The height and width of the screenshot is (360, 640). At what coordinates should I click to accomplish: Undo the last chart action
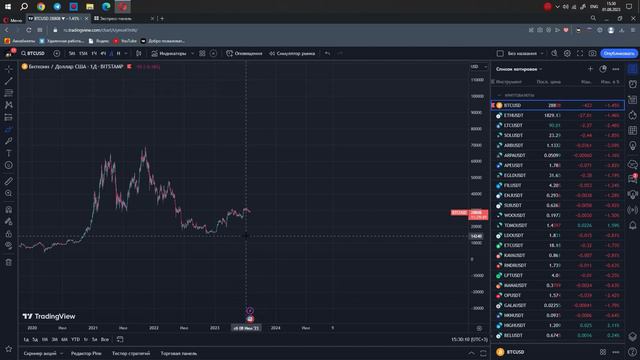[327, 53]
